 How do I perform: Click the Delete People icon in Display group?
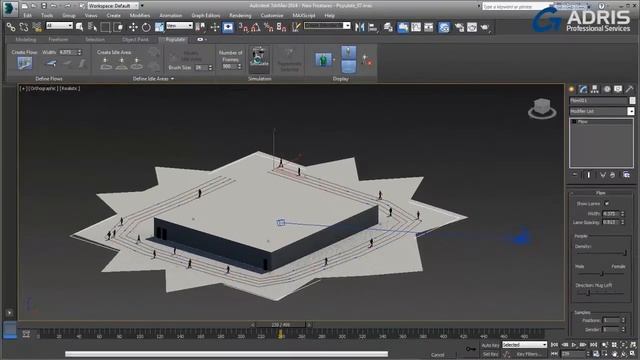pyautogui.click(x=367, y=60)
